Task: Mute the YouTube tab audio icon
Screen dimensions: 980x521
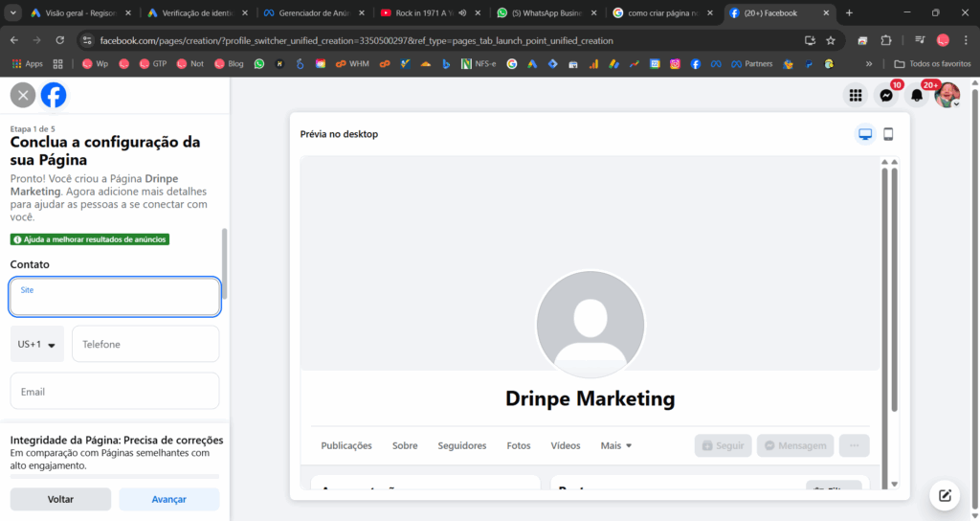Action: coord(462,12)
